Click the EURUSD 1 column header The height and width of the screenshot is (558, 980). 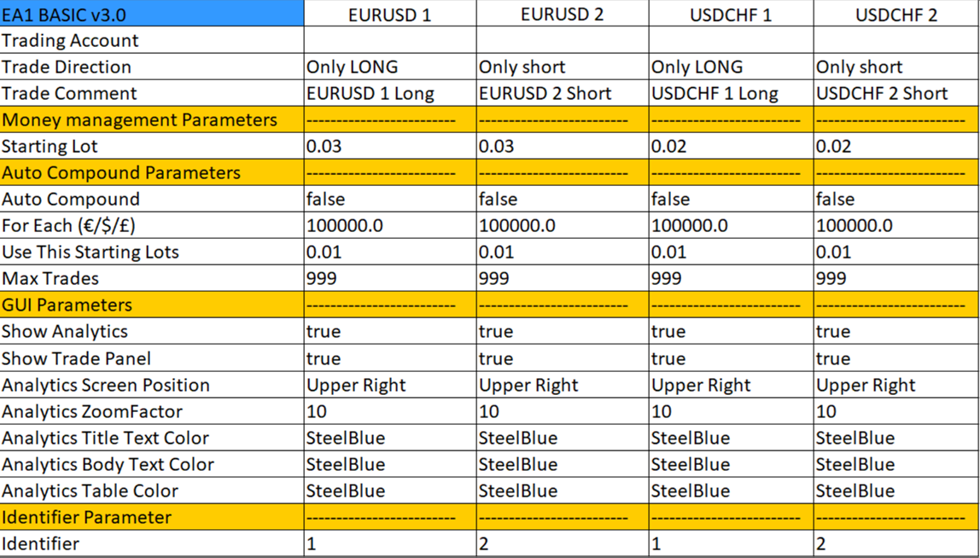coord(389,14)
